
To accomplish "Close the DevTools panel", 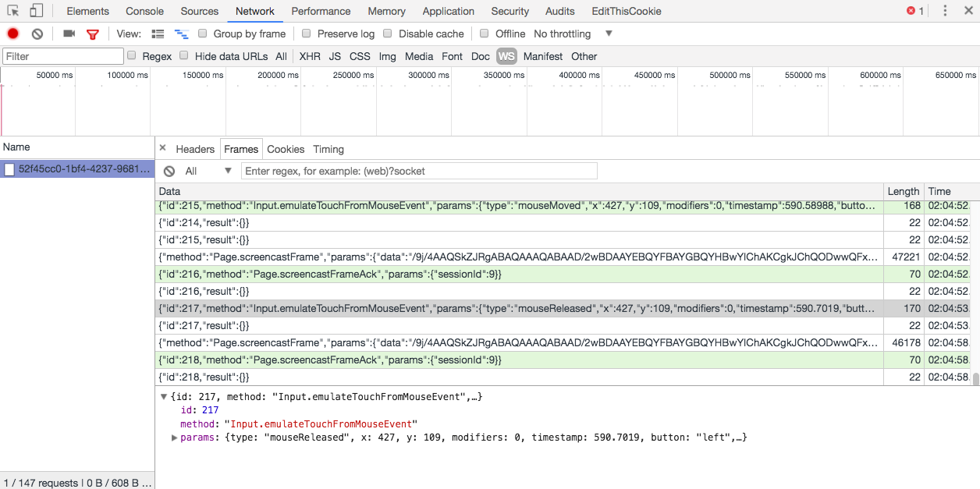I will click(968, 11).
